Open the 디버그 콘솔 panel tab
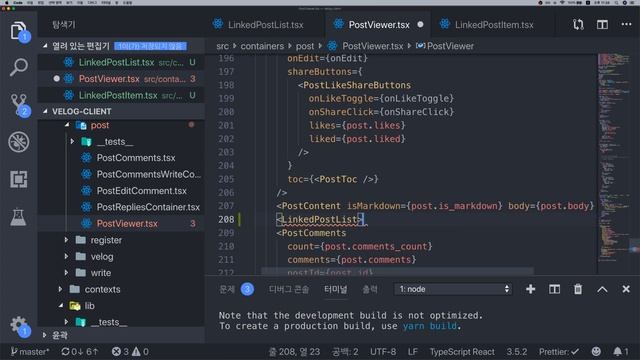This screenshot has height=360, width=640. (x=289, y=289)
